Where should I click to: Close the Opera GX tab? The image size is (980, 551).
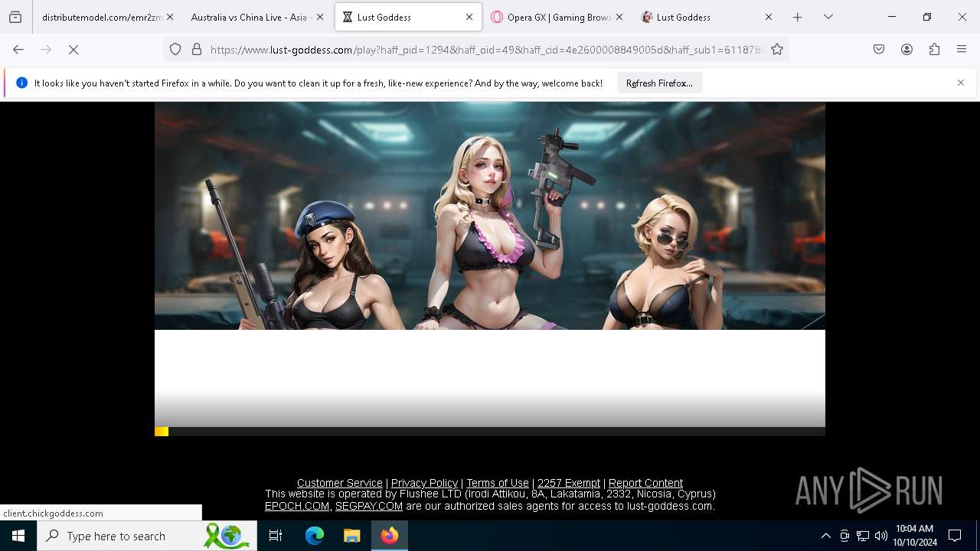click(619, 17)
